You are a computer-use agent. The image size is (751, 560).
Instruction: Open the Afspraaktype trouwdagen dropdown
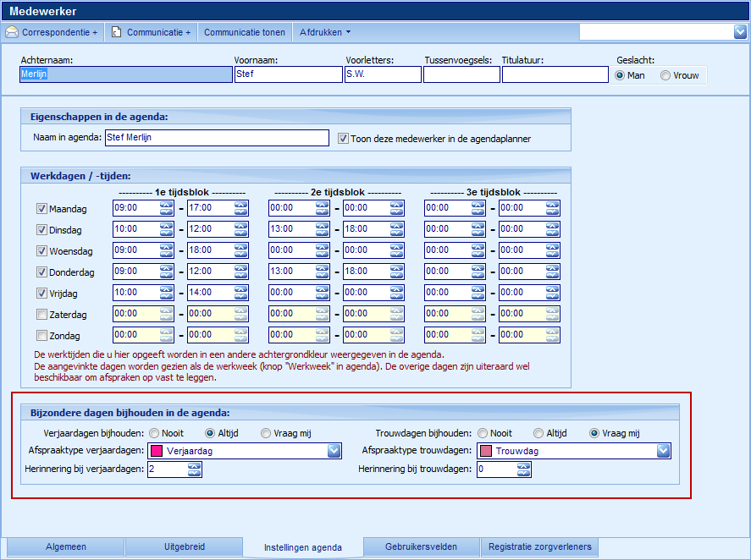tap(663, 451)
